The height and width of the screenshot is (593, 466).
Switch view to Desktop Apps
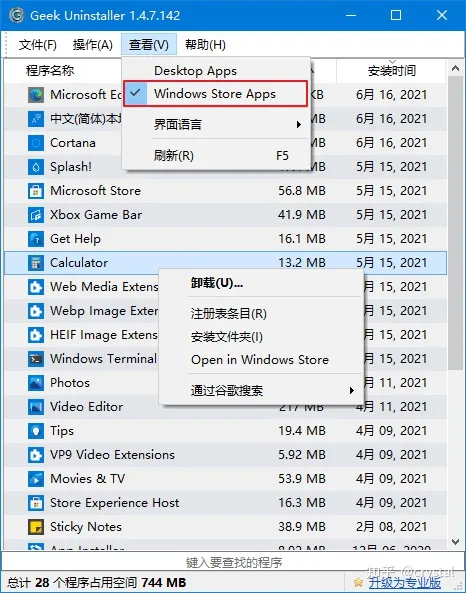195,71
